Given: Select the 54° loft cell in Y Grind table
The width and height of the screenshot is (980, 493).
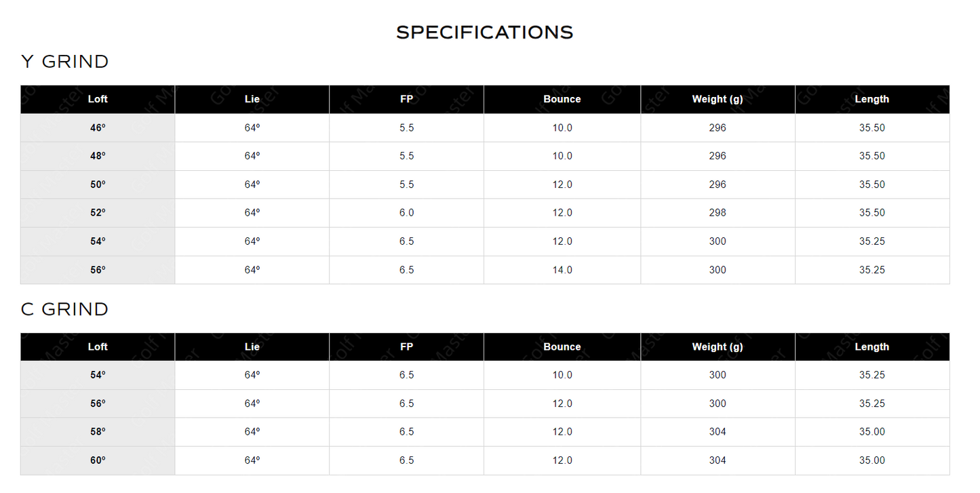Looking at the screenshot, I should (x=98, y=241).
